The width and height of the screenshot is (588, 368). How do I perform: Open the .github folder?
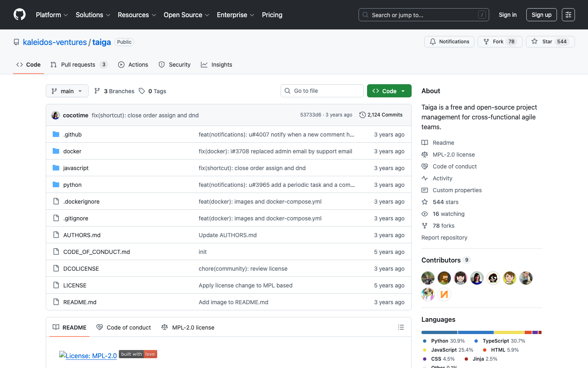click(x=72, y=135)
